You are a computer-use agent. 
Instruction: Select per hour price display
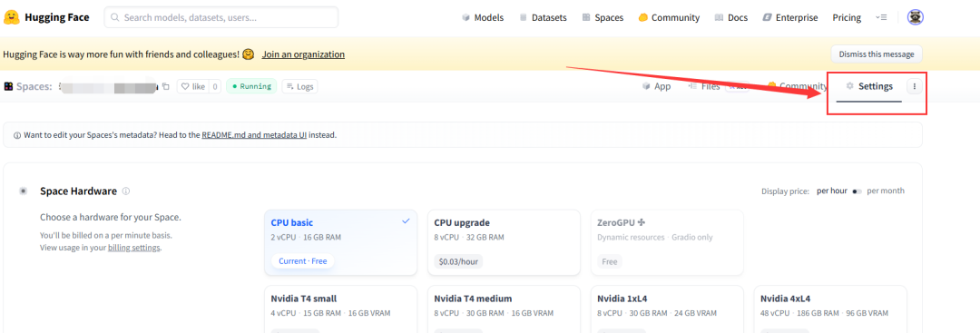(x=832, y=191)
